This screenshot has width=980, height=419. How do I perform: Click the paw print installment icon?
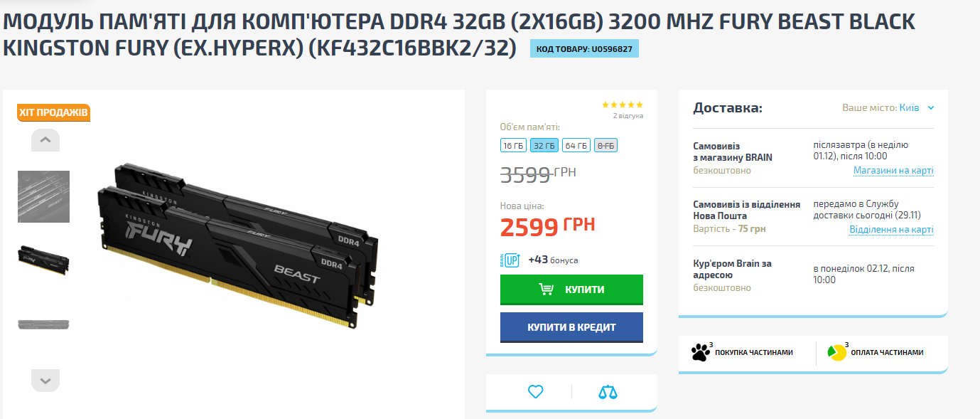[700, 351]
